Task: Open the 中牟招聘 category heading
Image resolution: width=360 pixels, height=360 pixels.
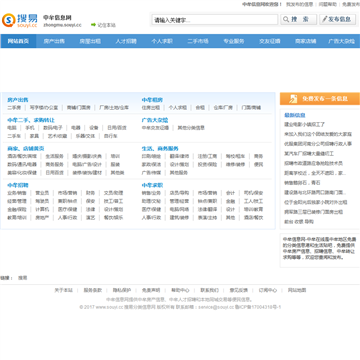Action: 18,185
